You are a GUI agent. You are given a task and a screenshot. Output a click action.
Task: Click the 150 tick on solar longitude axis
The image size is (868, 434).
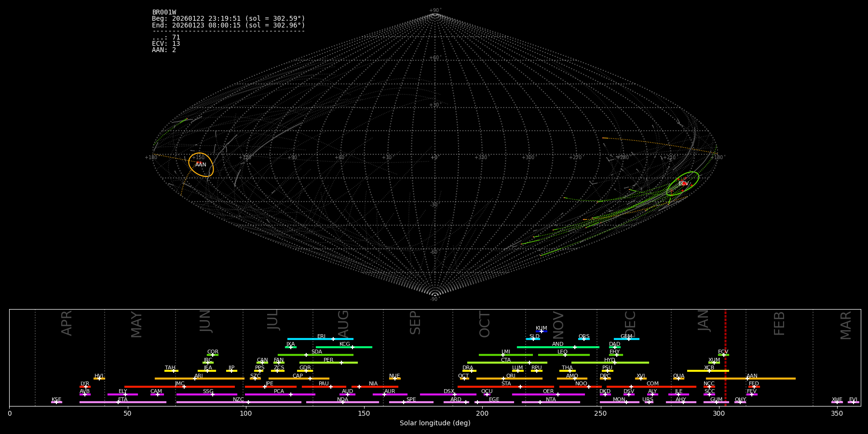[364, 414]
